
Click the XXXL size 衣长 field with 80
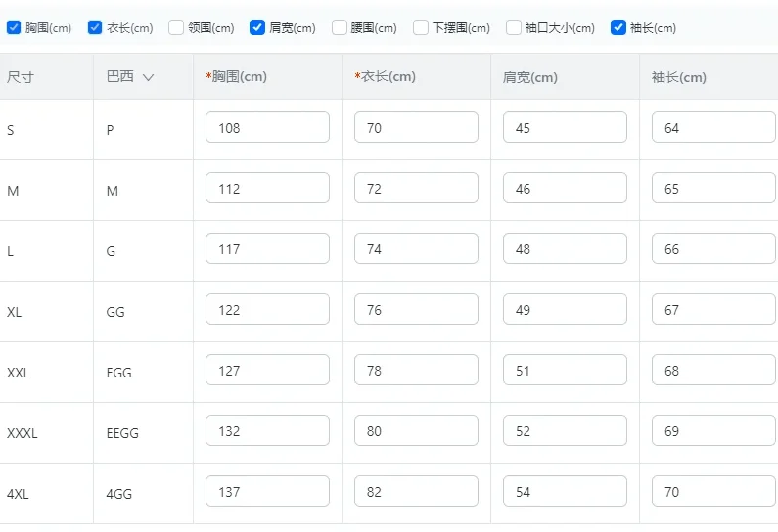pyautogui.click(x=416, y=430)
